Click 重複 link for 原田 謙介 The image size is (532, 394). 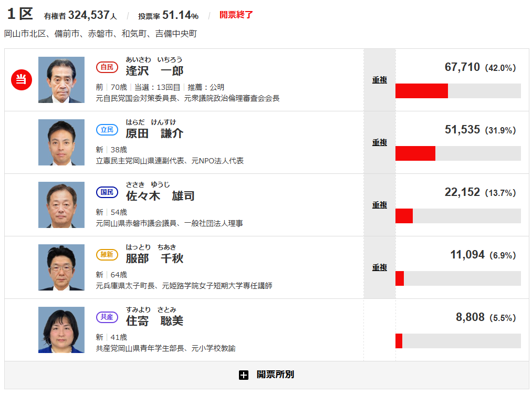coord(380,142)
